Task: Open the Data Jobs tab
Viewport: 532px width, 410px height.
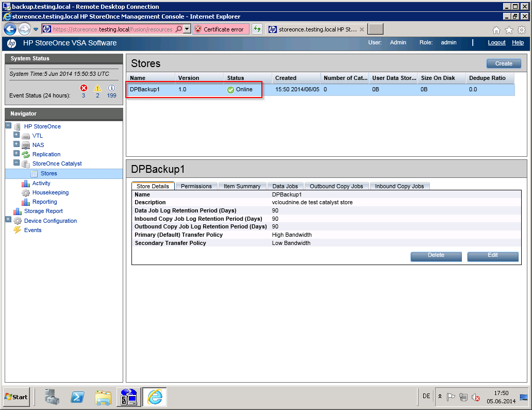Action: tap(285, 186)
